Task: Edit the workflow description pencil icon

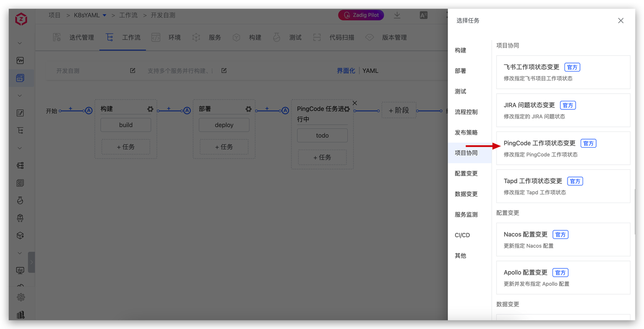Action: pyautogui.click(x=224, y=71)
